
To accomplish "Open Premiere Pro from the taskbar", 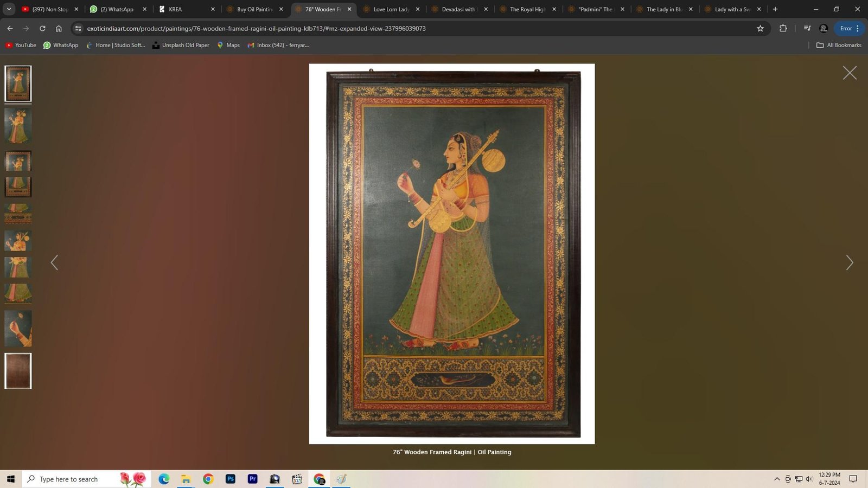I will pyautogui.click(x=252, y=479).
